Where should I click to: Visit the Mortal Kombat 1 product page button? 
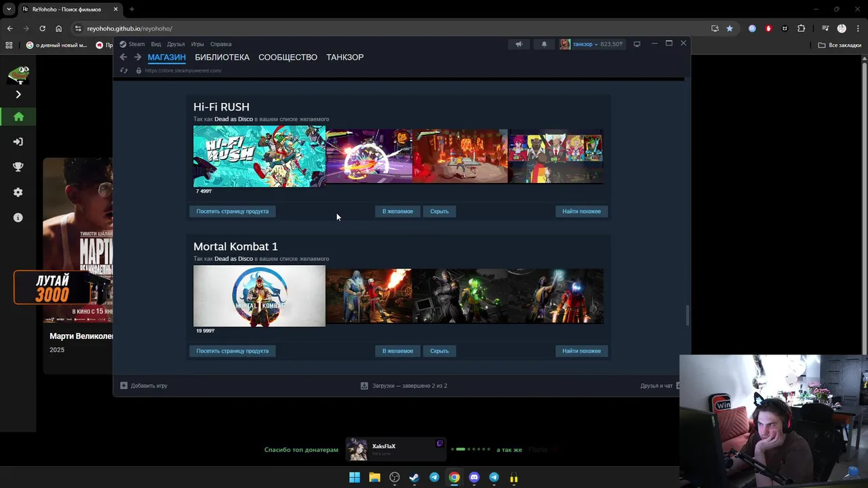click(x=233, y=351)
